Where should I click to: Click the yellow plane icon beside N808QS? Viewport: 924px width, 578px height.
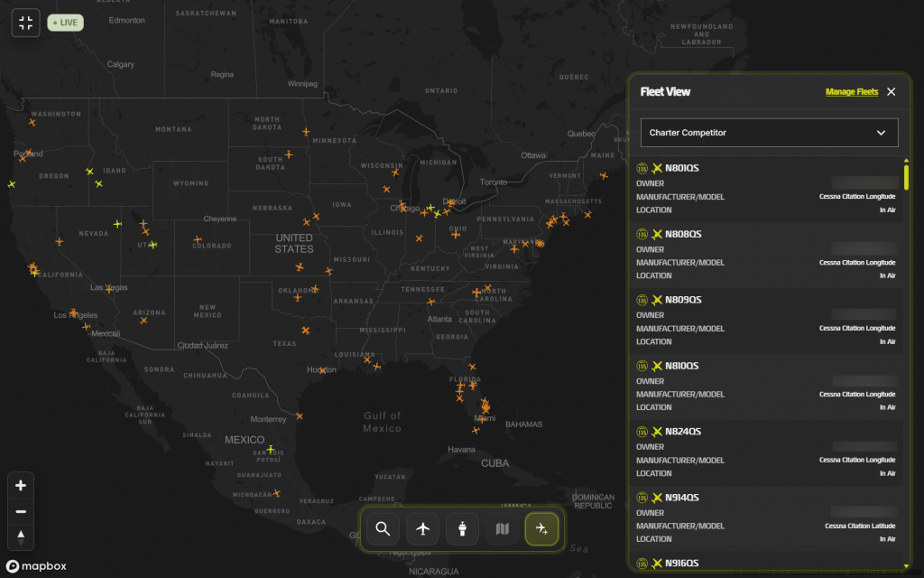(x=657, y=234)
